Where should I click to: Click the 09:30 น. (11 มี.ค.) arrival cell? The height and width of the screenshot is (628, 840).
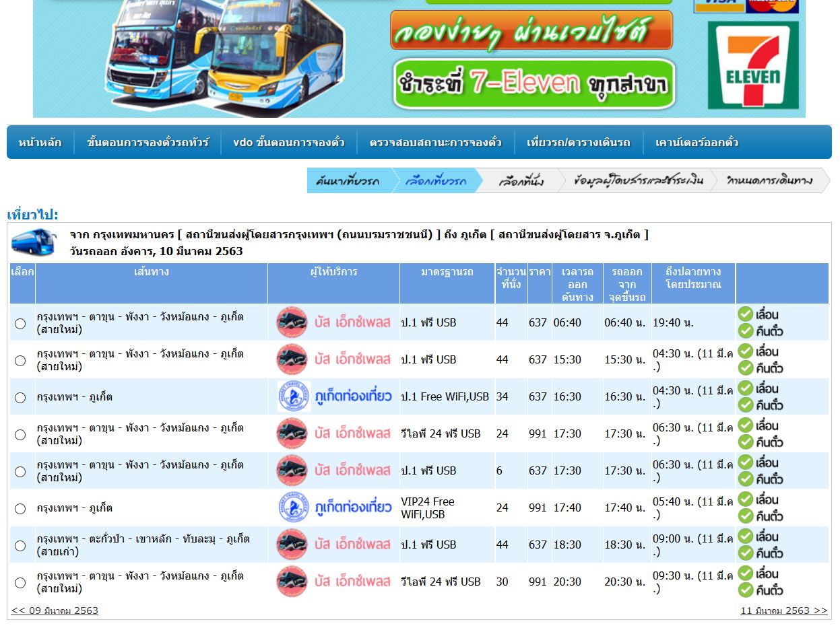point(693,582)
